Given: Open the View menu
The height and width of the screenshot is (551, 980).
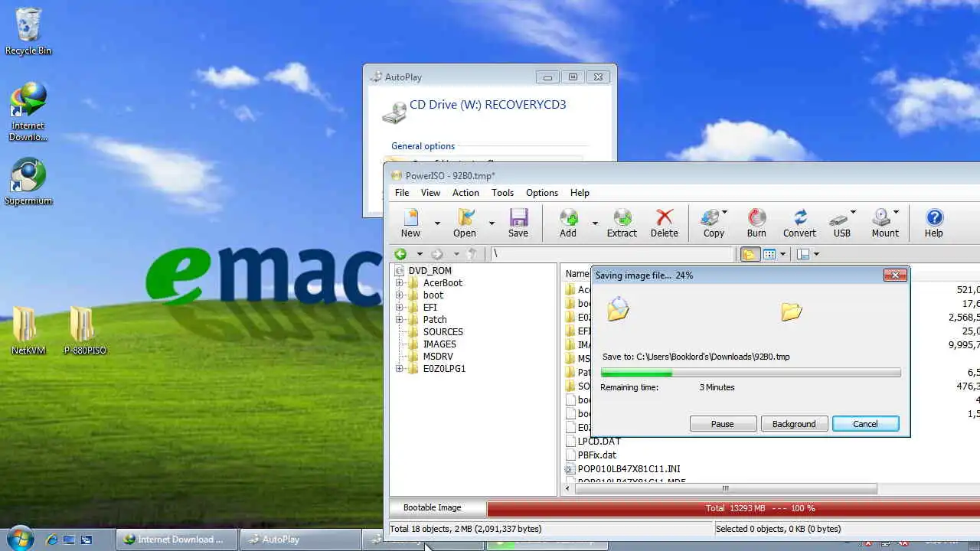Looking at the screenshot, I should pyautogui.click(x=430, y=193).
